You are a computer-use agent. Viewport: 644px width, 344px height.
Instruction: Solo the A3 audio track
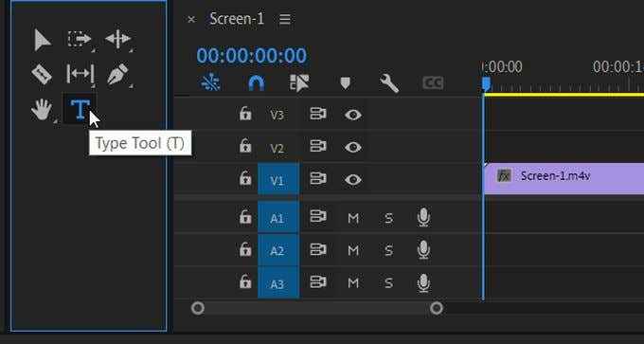tap(388, 283)
